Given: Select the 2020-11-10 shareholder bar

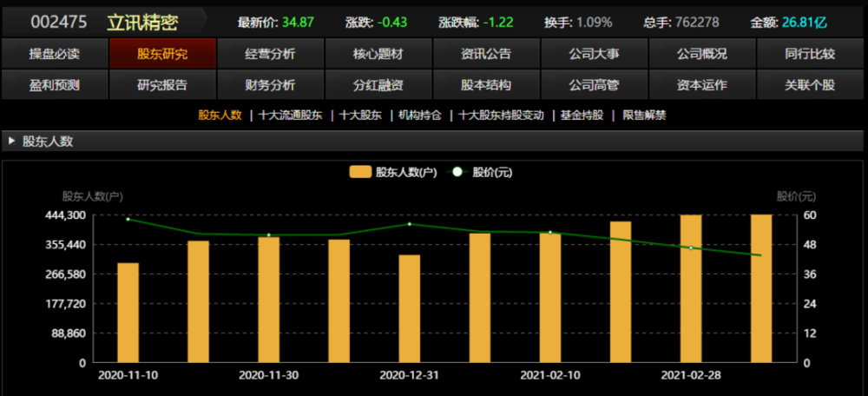Looking at the screenshot, I should [128, 313].
